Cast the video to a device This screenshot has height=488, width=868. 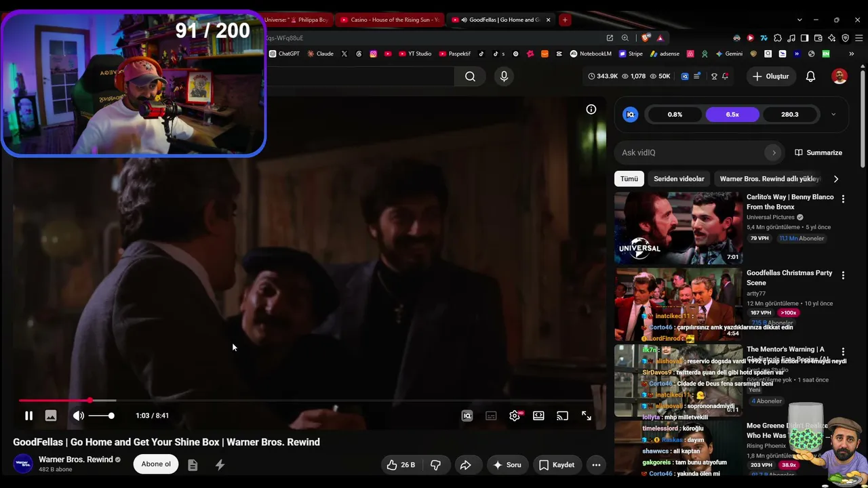[562, 415]
